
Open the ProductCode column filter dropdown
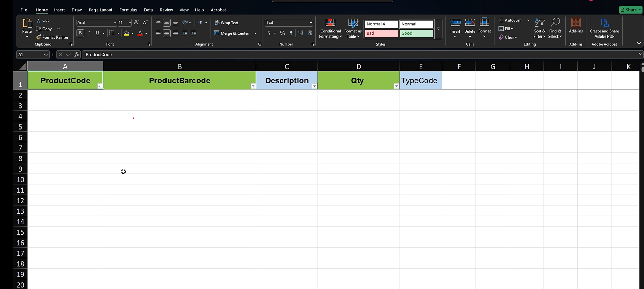pos(100,86)
